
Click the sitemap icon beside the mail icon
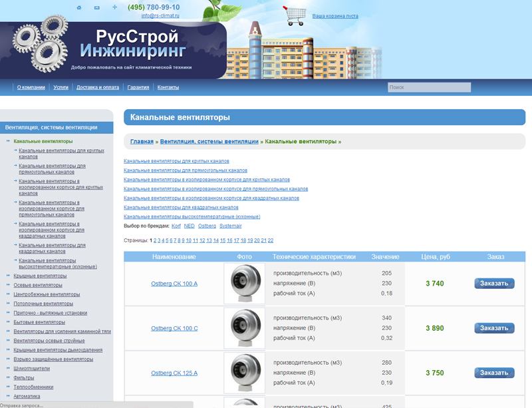point(114,7)
